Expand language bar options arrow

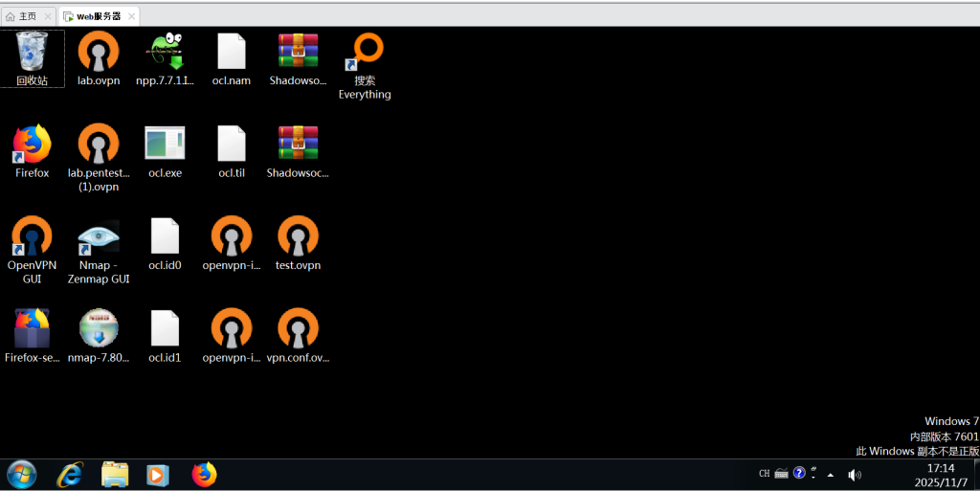(813, 476)
